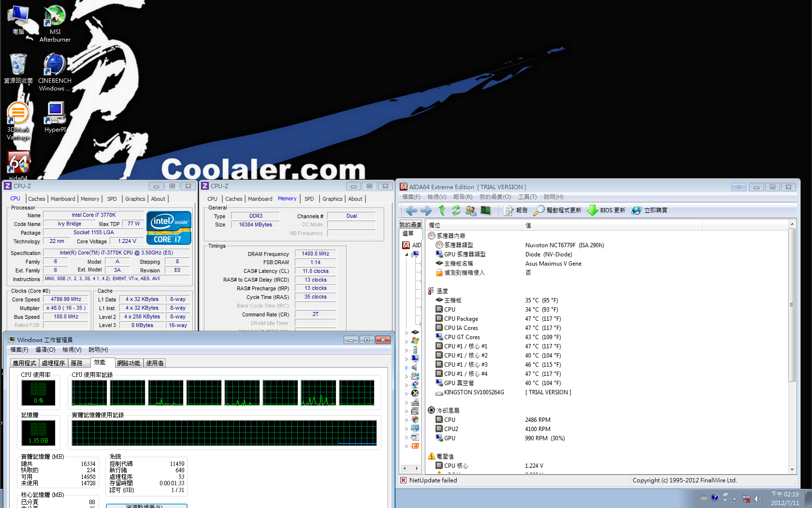This screenshot has height=508, width=812.
Task: Collapse the computer node in AIDA64 tree
Action: (x=406, y=254)
